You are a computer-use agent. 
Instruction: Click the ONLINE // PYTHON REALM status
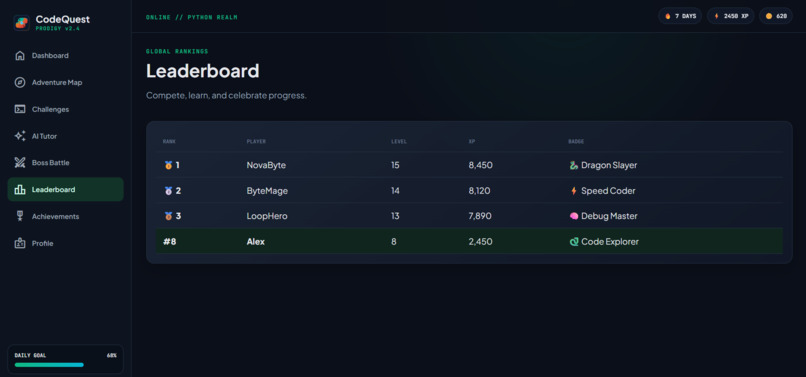point(192,17)
